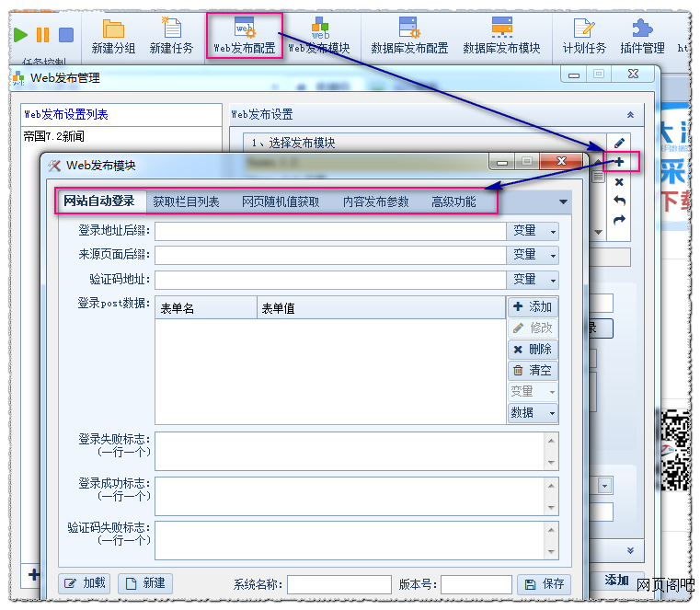700x610 pixels.
Task: Click the 保存 button
Action: click(544, 584)
